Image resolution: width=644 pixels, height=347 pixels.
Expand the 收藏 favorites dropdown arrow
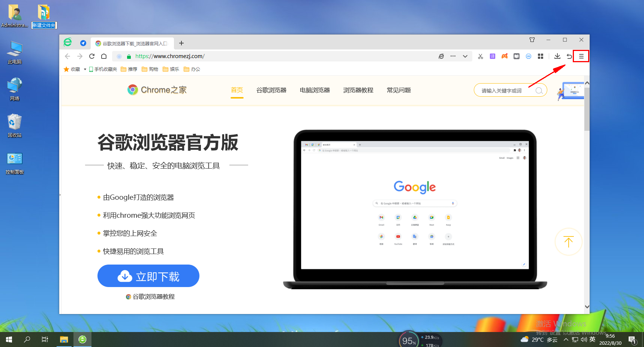point(85,69)
